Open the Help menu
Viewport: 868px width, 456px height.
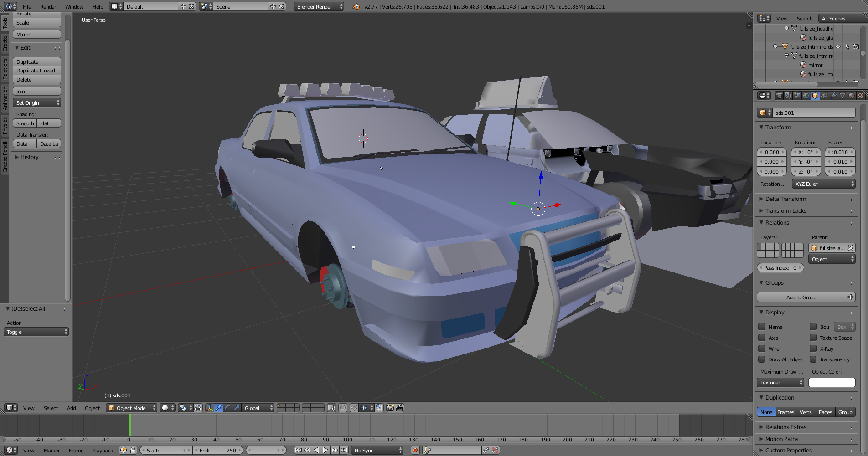pos(98,6)
